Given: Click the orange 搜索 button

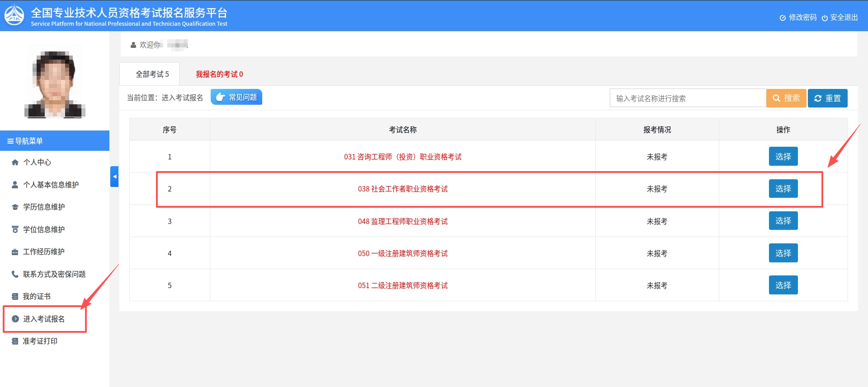Looking at the screenshot, I should 786,98.
